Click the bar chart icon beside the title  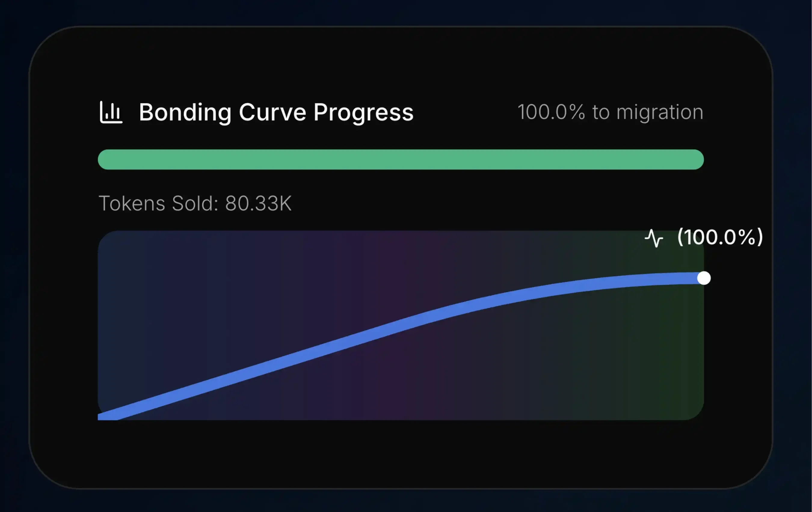pos(111,112)
